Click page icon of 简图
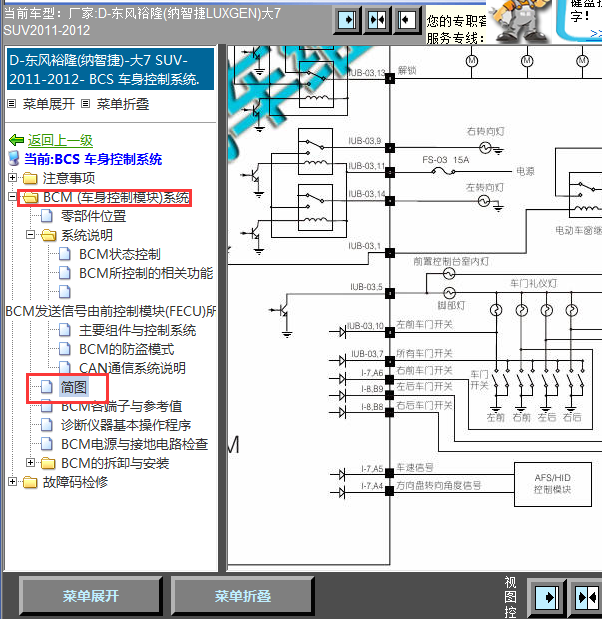 click(x=47, y=387)
